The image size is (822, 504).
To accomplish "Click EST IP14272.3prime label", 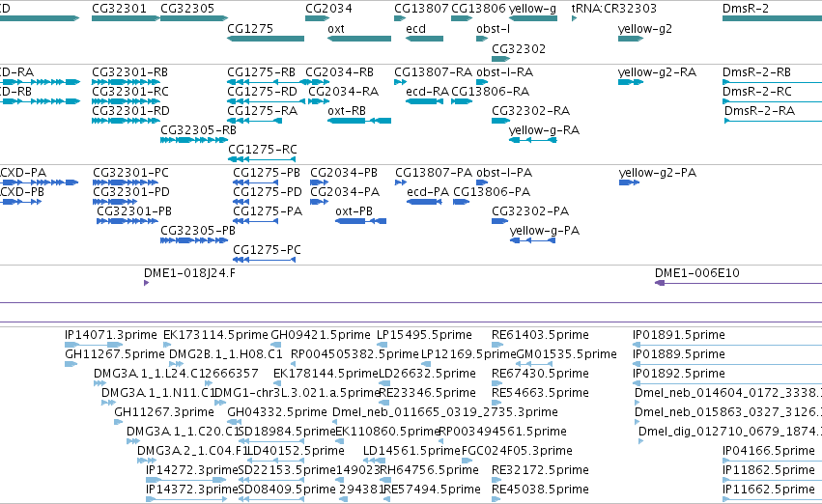I will click(x=192, y=470).
